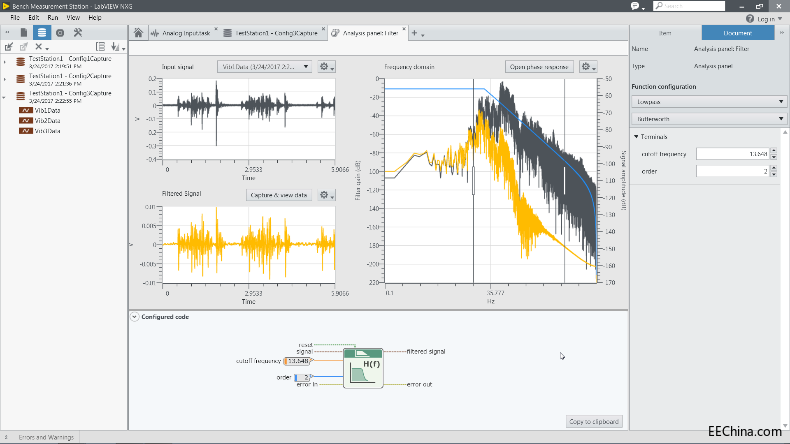The width and height of the screenshot is (790, 444).
Task: Toggle the data list layout view icon
Action: point(100,47)
